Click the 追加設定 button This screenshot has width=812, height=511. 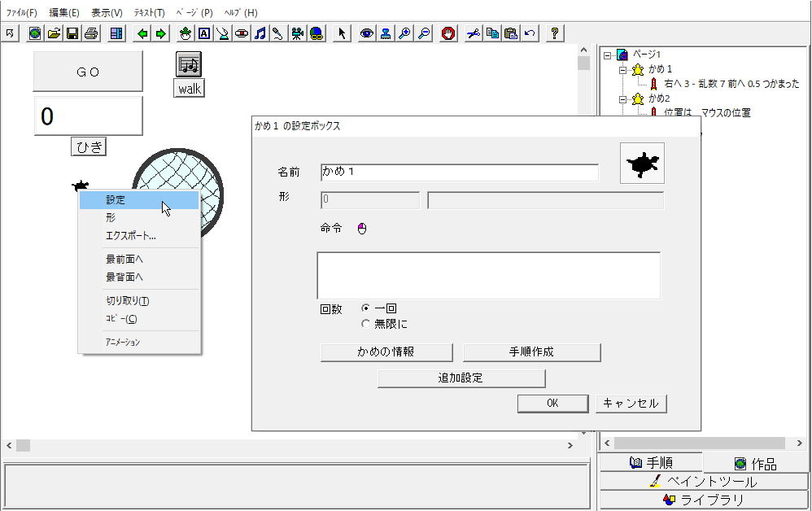pos(461,378)
